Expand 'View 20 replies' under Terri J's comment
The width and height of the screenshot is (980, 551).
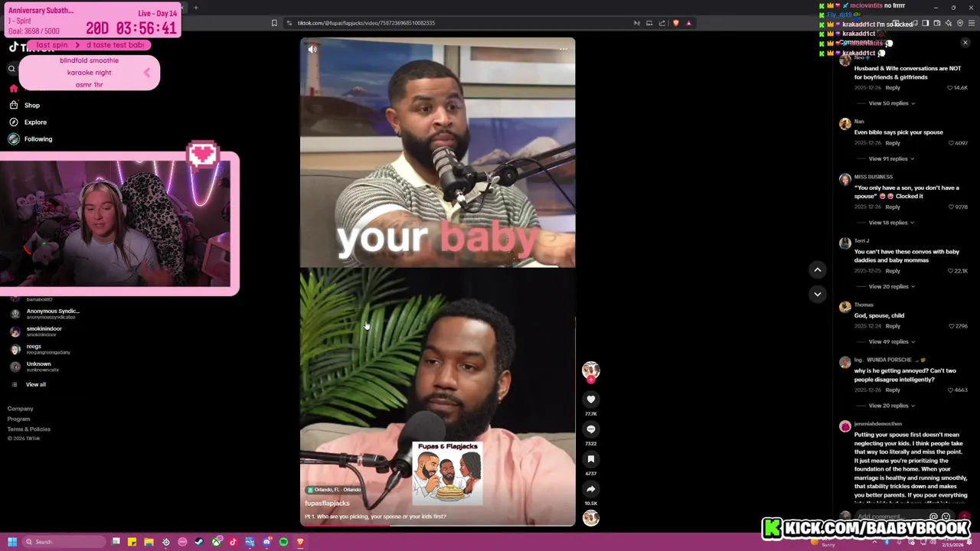point(891,286)
